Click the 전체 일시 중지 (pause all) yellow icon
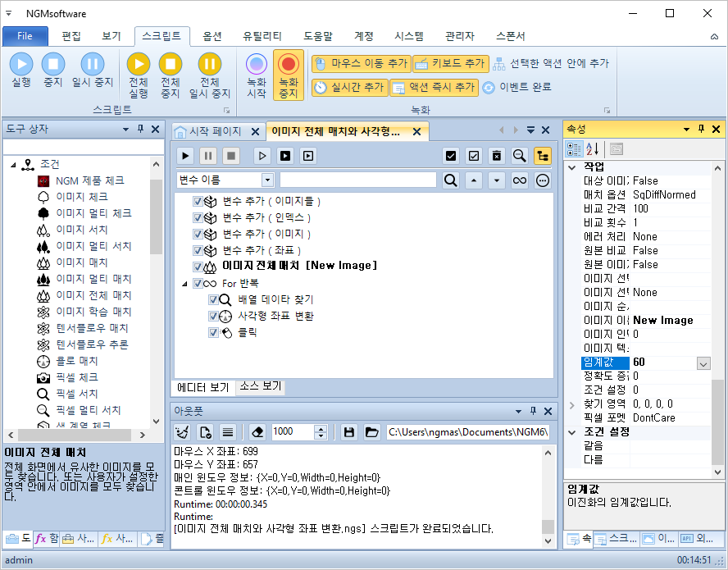 (x=209, y=64)
